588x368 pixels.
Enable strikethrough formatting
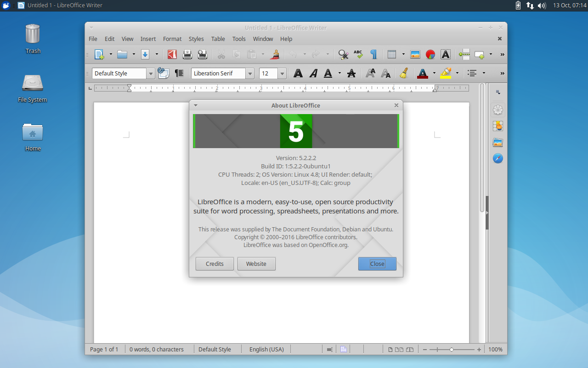coord(351,73)
